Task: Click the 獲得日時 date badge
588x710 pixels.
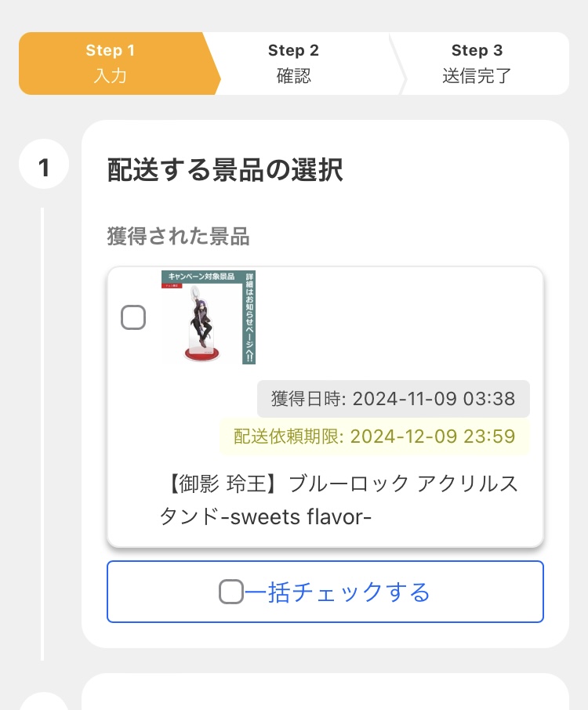Action: (x=394, y=398)
